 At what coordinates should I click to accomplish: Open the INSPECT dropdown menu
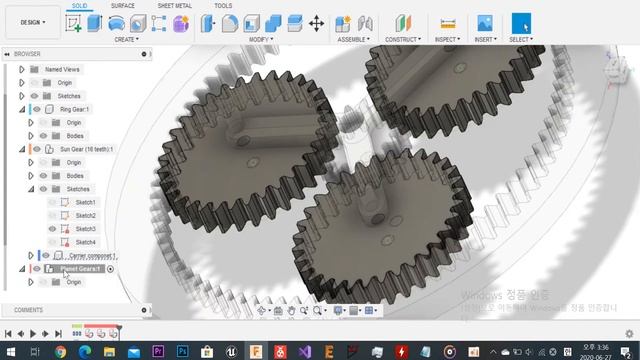[x=447, y=39]
